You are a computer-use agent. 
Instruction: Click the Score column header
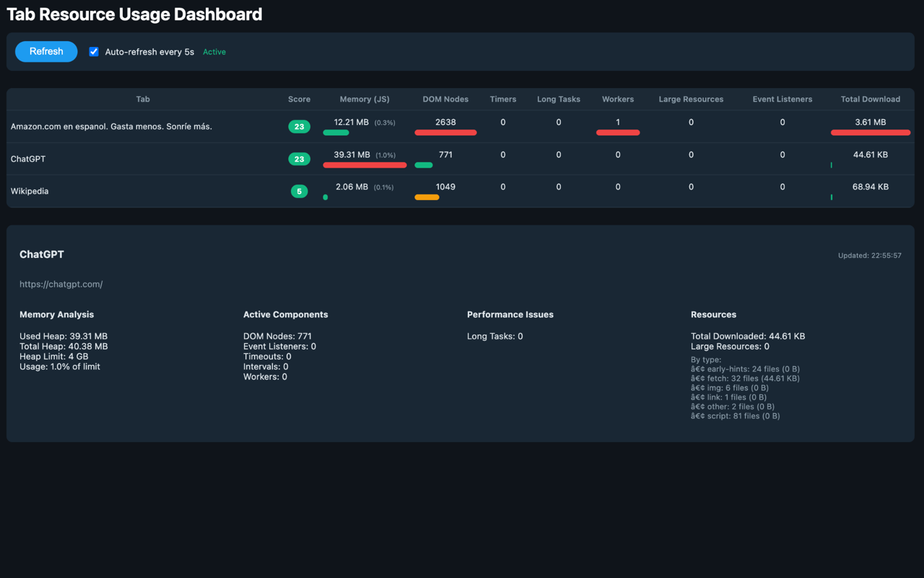[x=299, y=99]
